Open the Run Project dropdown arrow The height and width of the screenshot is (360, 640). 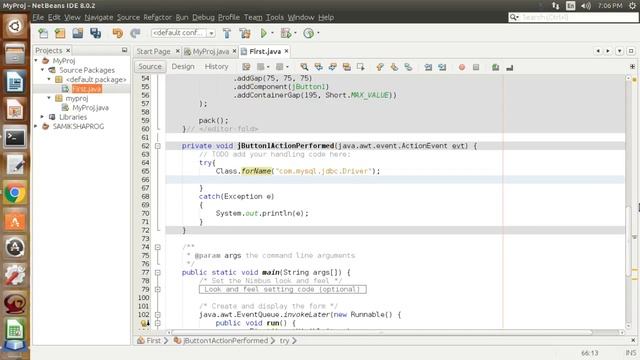[272, 33]
